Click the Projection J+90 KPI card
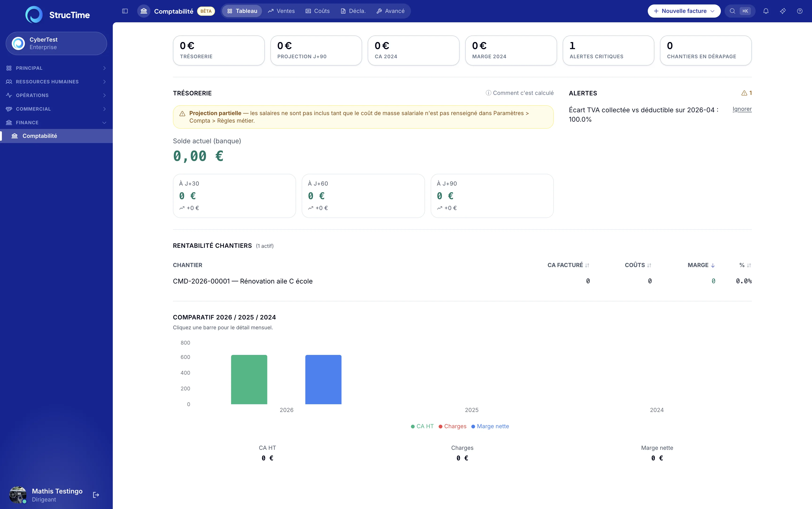Viewport: 812px width, 509px height. click(x=316, y=51)
